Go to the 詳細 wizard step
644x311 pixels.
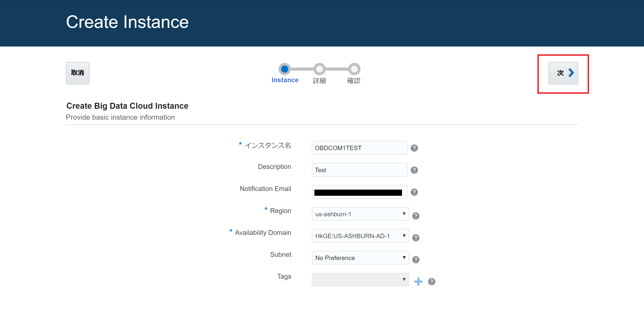click(319, 69)
